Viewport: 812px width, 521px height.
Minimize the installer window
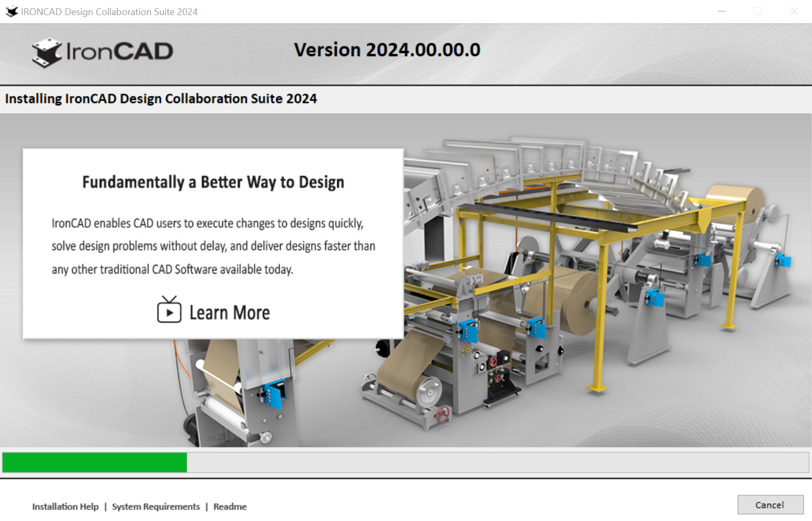pos(721,11)
